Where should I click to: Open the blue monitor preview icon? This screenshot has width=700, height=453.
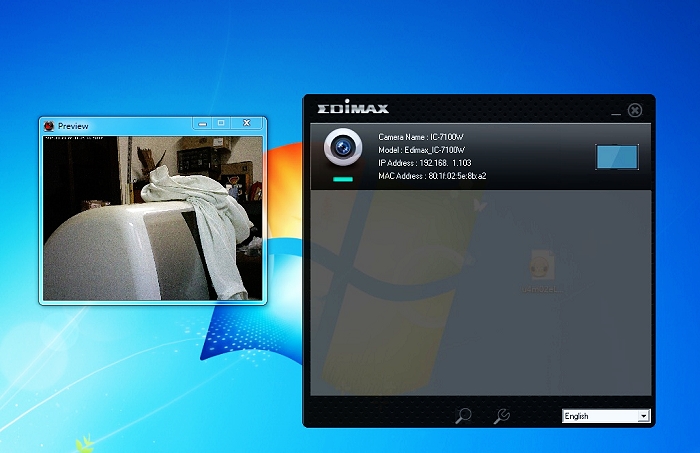[x=617, y=157]
